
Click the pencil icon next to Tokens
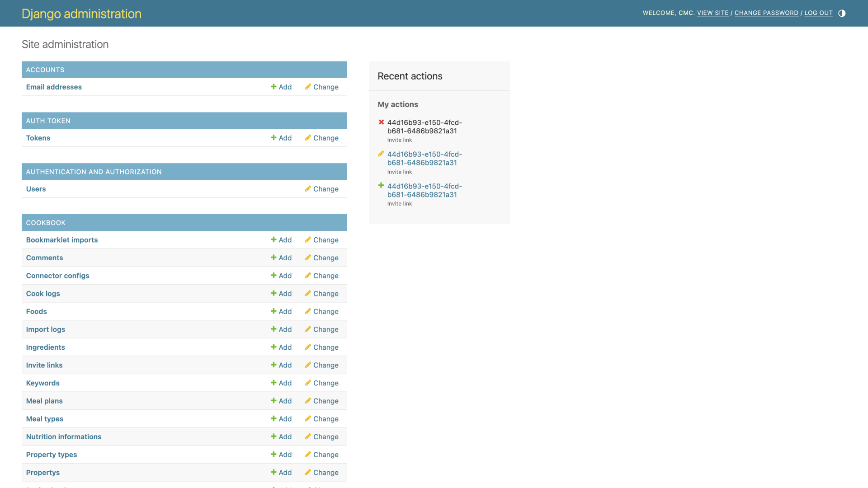[308, 137]
